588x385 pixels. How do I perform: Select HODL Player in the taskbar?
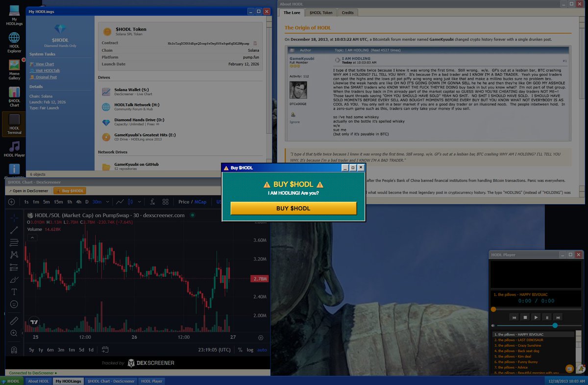(x=152, y=381)
